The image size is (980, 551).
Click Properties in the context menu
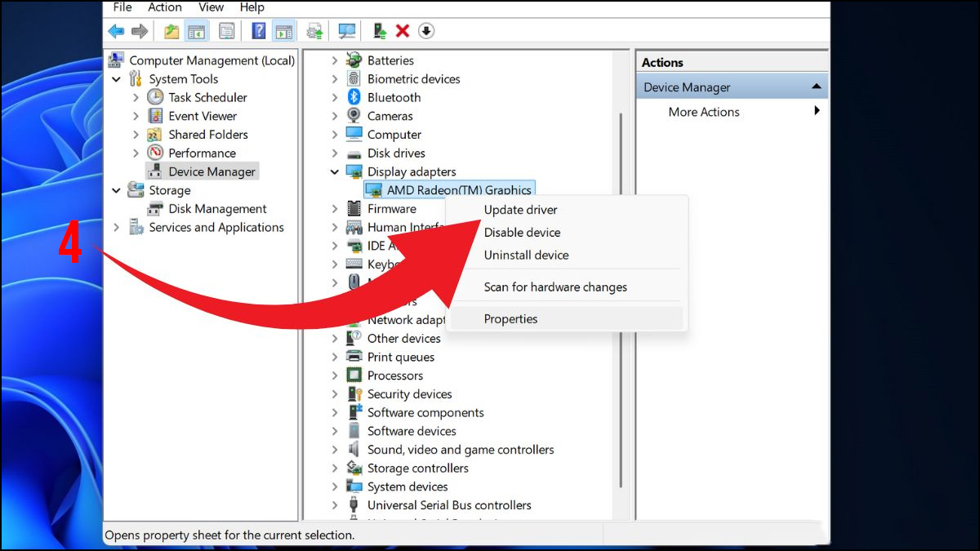pos(510,318)
